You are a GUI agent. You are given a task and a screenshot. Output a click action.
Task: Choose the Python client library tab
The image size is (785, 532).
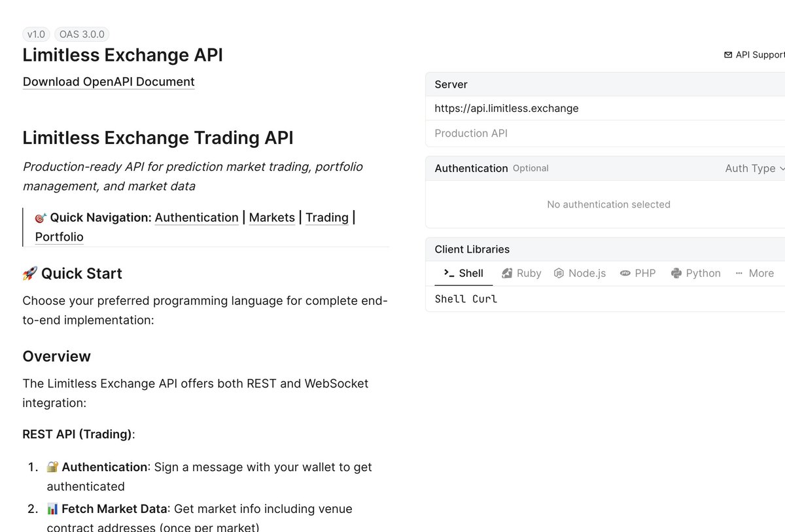(x=696, y=273)
